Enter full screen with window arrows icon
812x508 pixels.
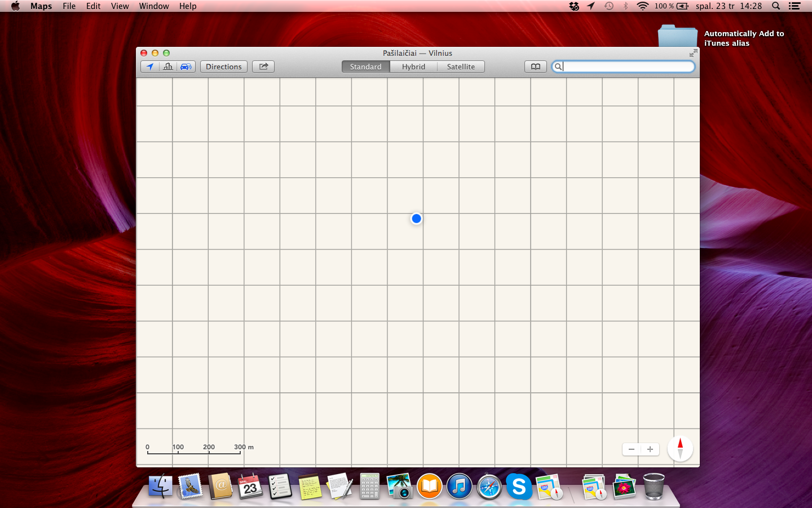coord(693,53)
